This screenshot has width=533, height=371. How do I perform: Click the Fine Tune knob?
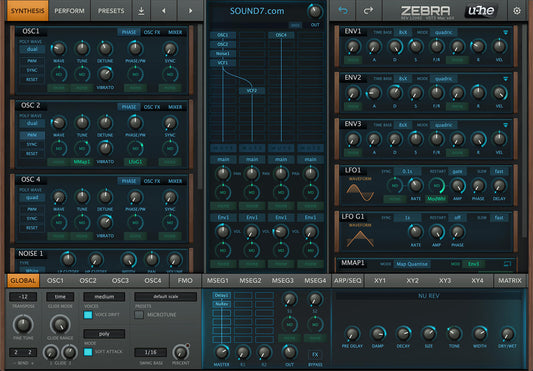pyautogui.click(x=23, y=324)
